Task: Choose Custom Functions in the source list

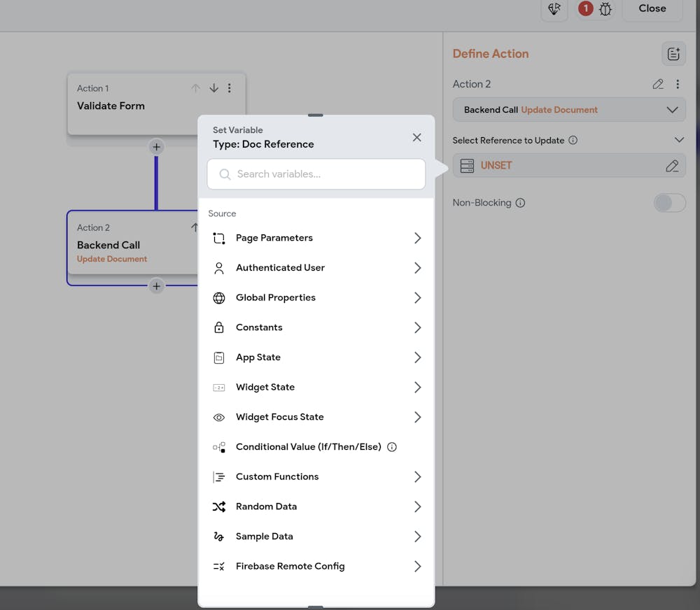Action: click(316, 477)
